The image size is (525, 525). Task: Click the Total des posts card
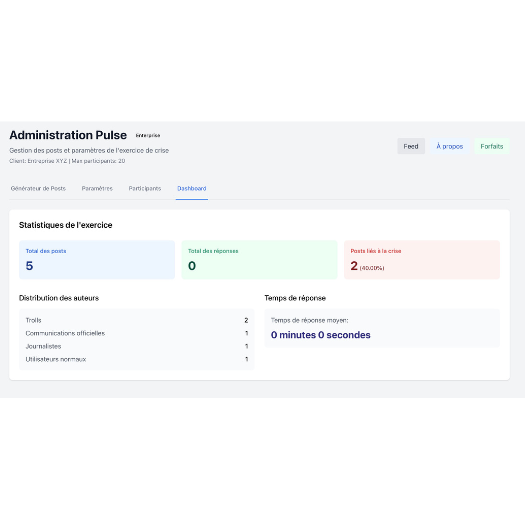[x=97, y=259]
